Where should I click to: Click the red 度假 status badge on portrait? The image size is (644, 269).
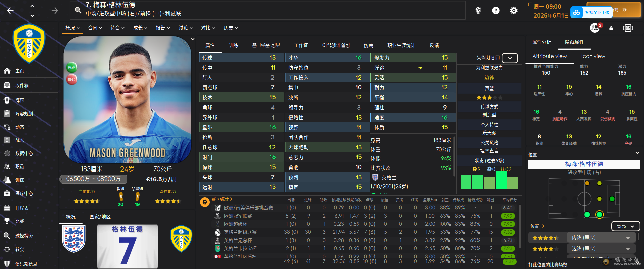click(x=71, y=80)
